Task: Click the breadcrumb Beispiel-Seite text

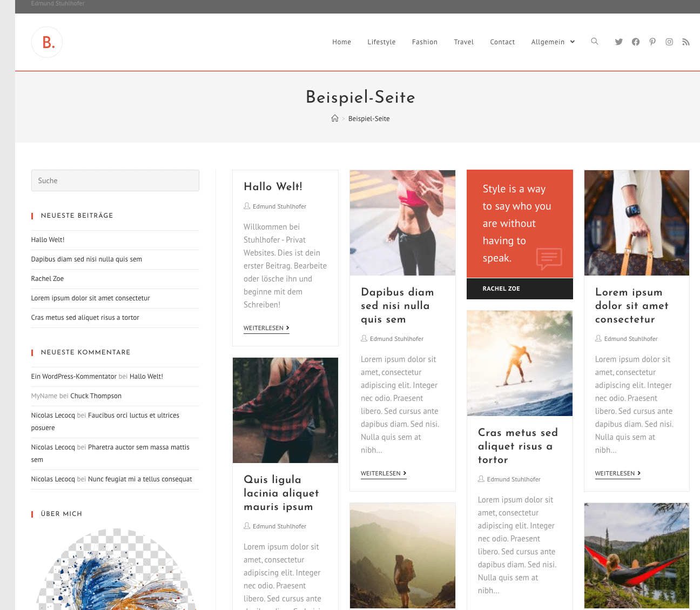Action: [x=369, y=119]
